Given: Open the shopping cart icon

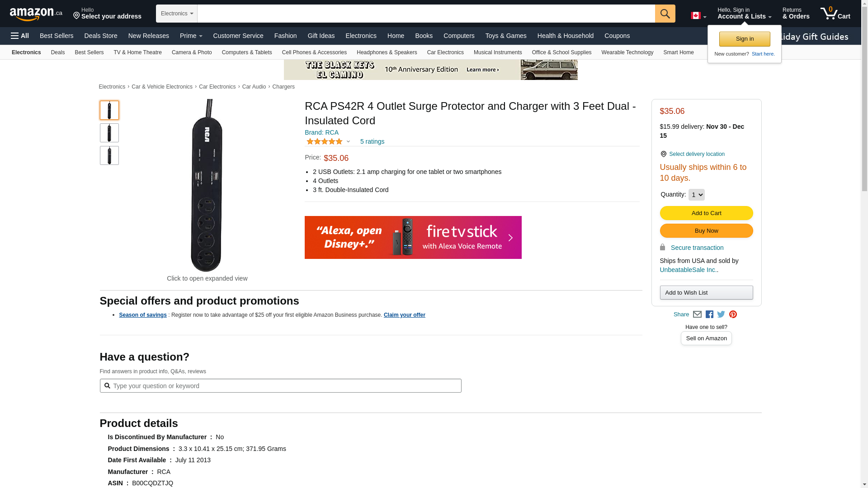Looking at the screenshot, I should coord(835,14).
